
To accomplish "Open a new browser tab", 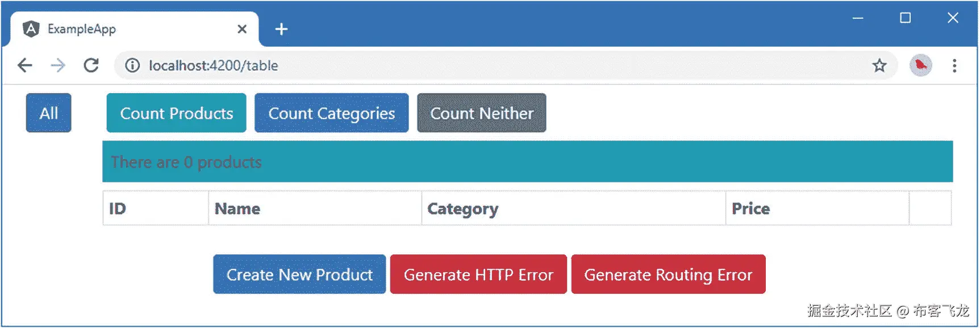I will pyautogui.click(x=281, y=29).
